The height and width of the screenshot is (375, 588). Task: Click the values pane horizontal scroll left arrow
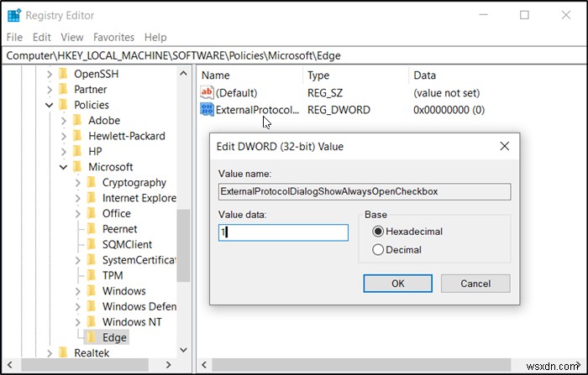coord(204,364)
